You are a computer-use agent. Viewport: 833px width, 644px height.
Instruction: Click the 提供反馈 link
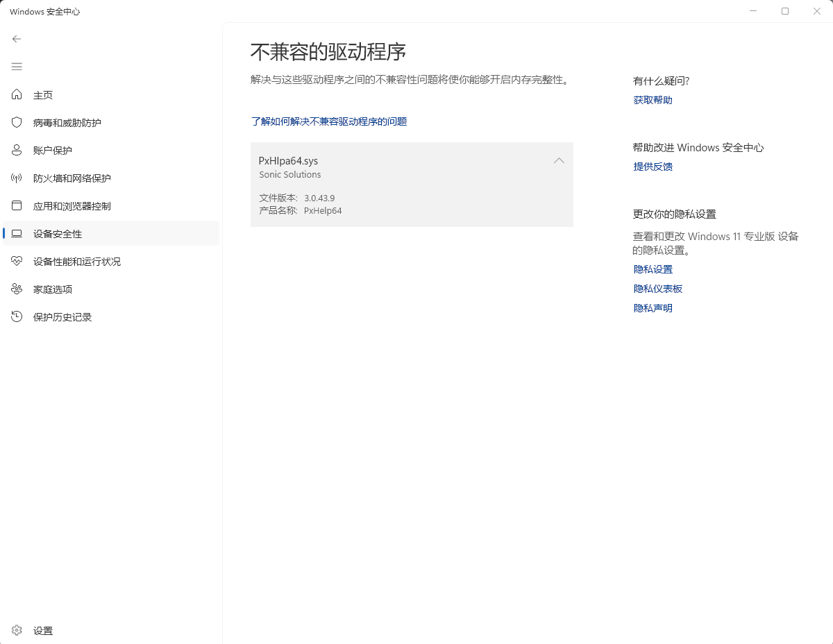(x=653, y=167)
